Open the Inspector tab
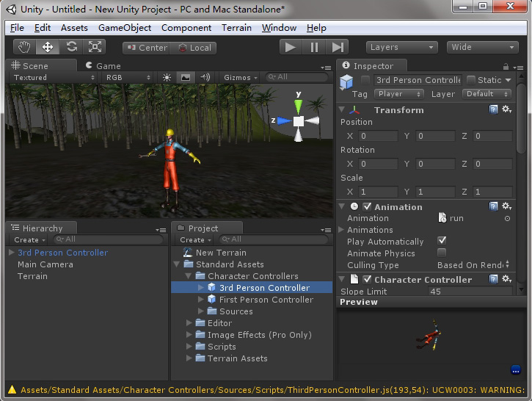 [x=371, y=65]
